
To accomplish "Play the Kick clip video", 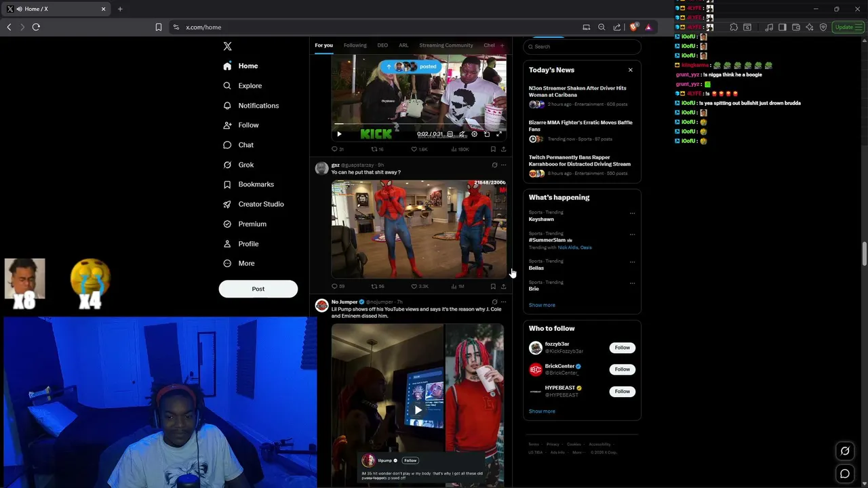I will tap(339, 134).
